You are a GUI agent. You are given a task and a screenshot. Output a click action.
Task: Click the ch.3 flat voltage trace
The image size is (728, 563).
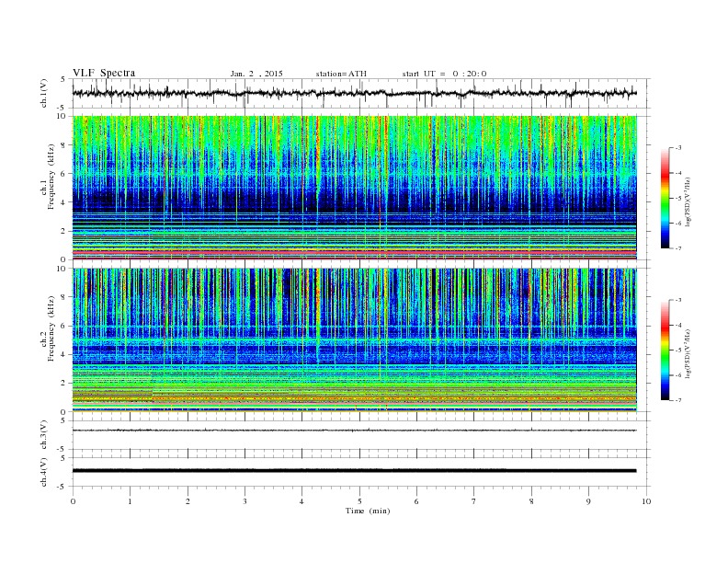tap(354, 431)
